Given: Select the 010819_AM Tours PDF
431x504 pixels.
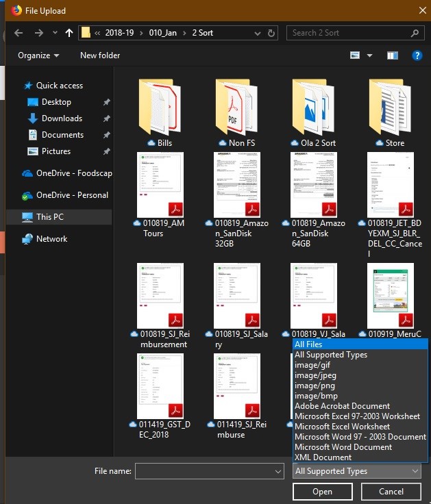Looking at the screenshot, I should click(x=160, y=194).
